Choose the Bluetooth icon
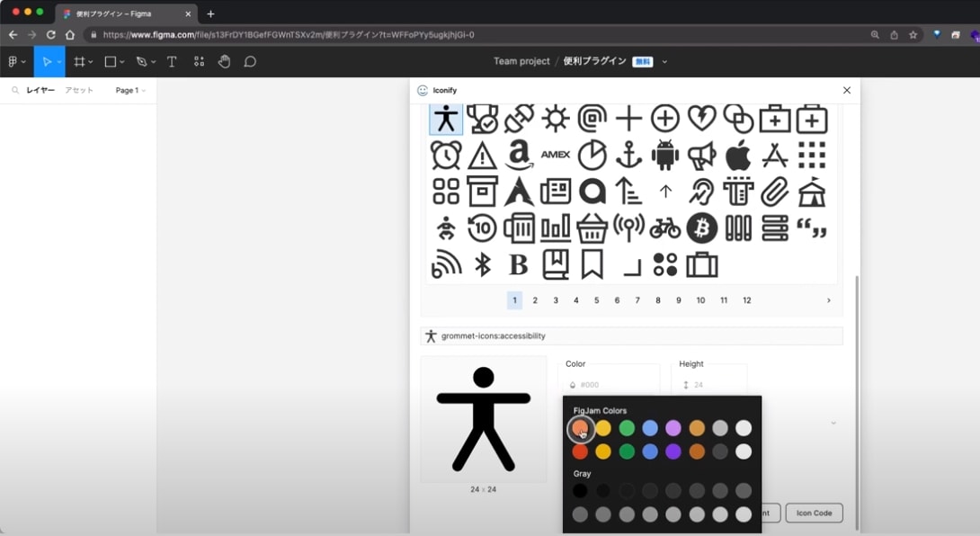Image resolution: width=980 pixels, height=536 pixels. tap(482, 265)
